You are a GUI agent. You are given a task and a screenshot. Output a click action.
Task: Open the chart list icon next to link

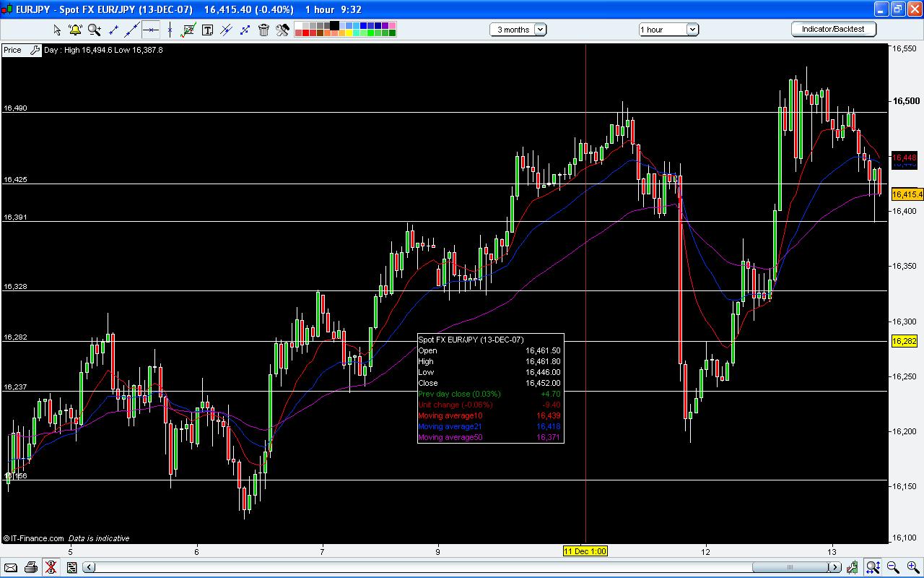click(x=71, y=567)
